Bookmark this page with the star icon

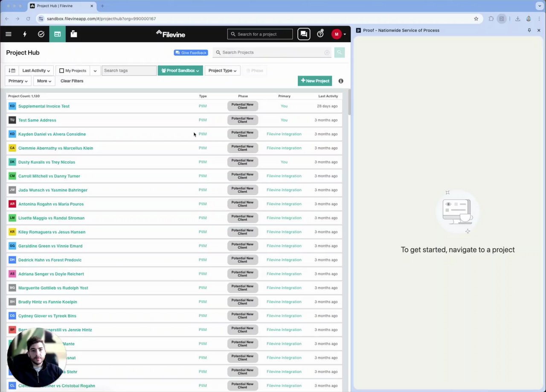click(476, 19)
